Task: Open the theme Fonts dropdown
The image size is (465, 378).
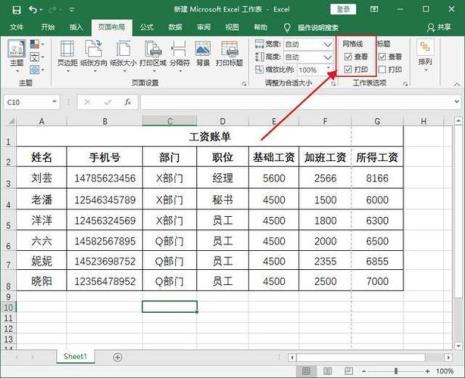Action: (x=37, y=57)
